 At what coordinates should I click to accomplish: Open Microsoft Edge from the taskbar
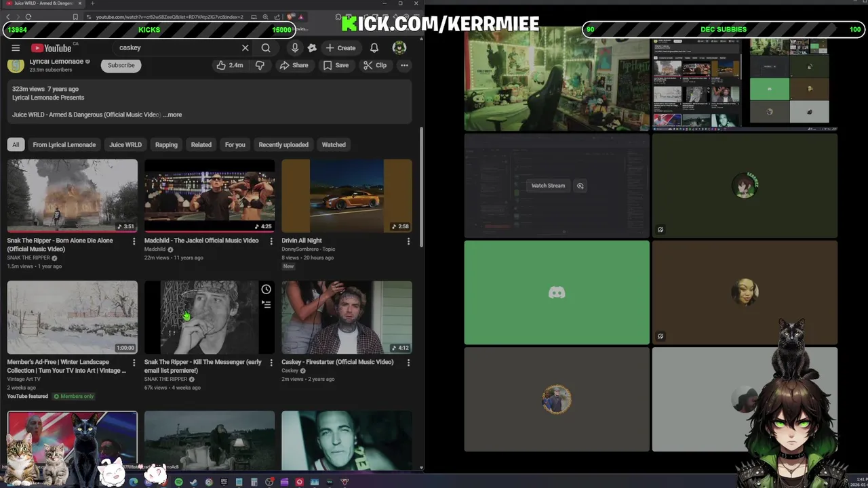[x=134, y=482]
